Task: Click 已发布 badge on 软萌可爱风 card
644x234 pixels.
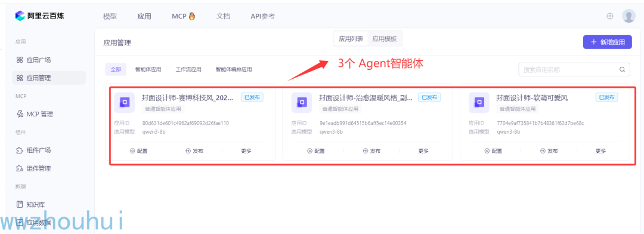Action: point(607,97)
